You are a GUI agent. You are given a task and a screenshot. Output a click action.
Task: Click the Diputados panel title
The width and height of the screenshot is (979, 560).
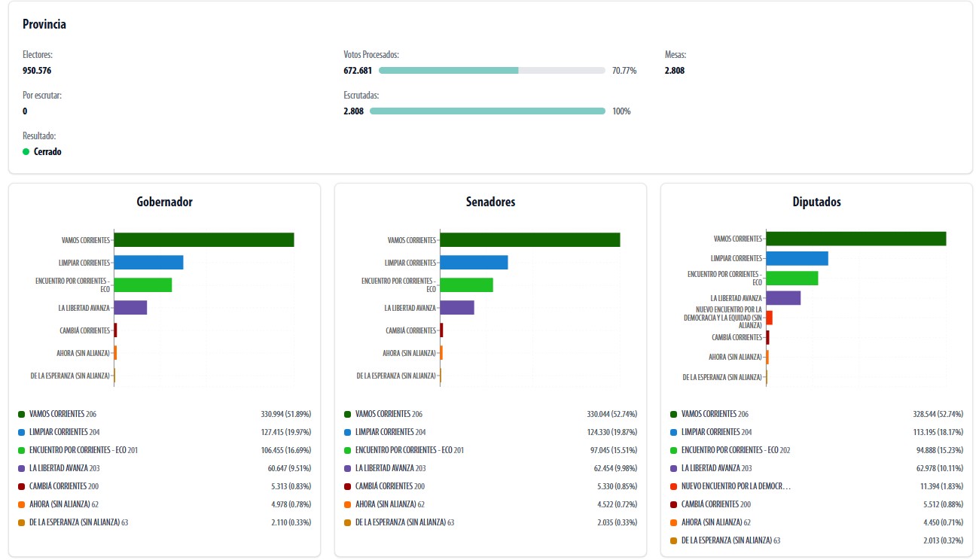[816, 202]
